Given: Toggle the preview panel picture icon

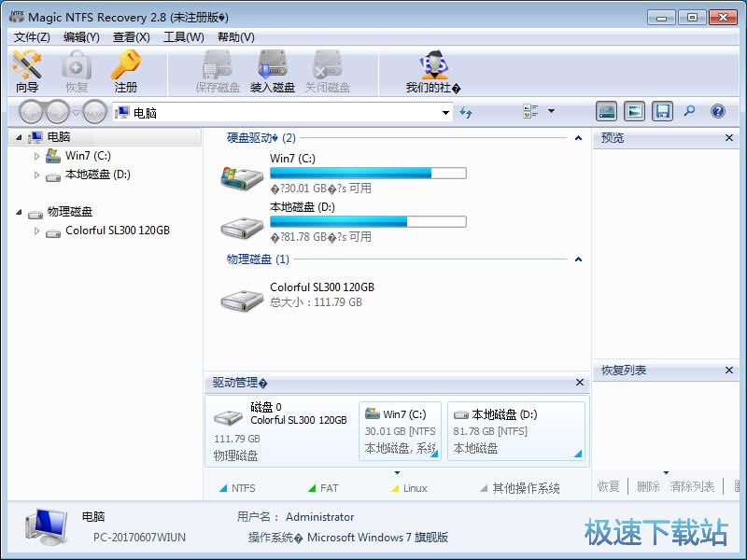Looking at the screenshot, I should click(x=635, y=111).
